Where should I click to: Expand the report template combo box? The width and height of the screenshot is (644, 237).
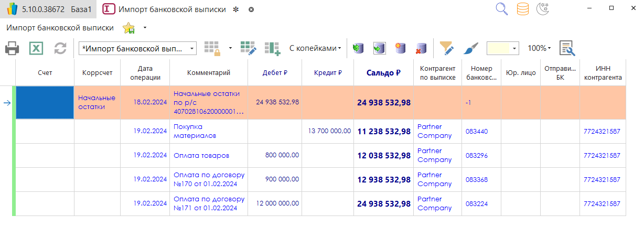192,48
